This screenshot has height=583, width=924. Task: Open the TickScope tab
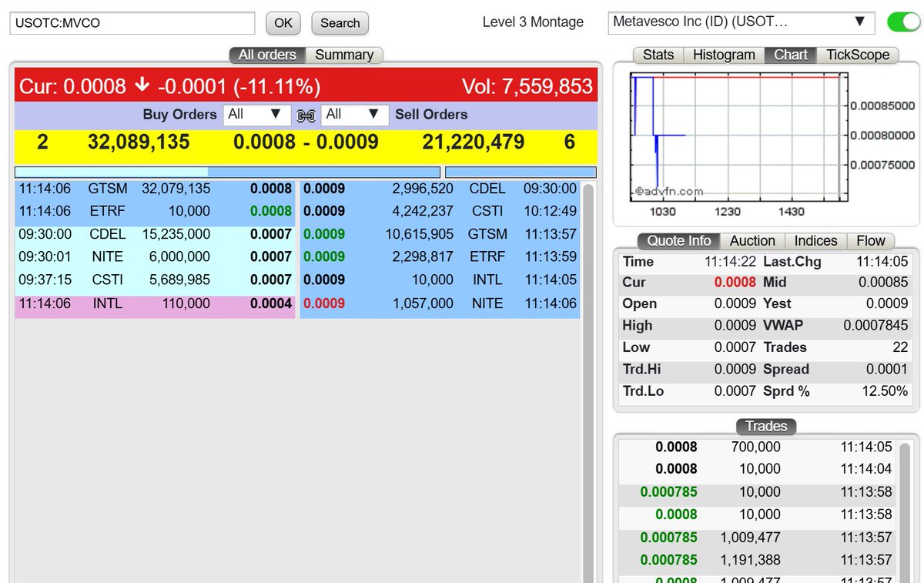click(858, 55)
